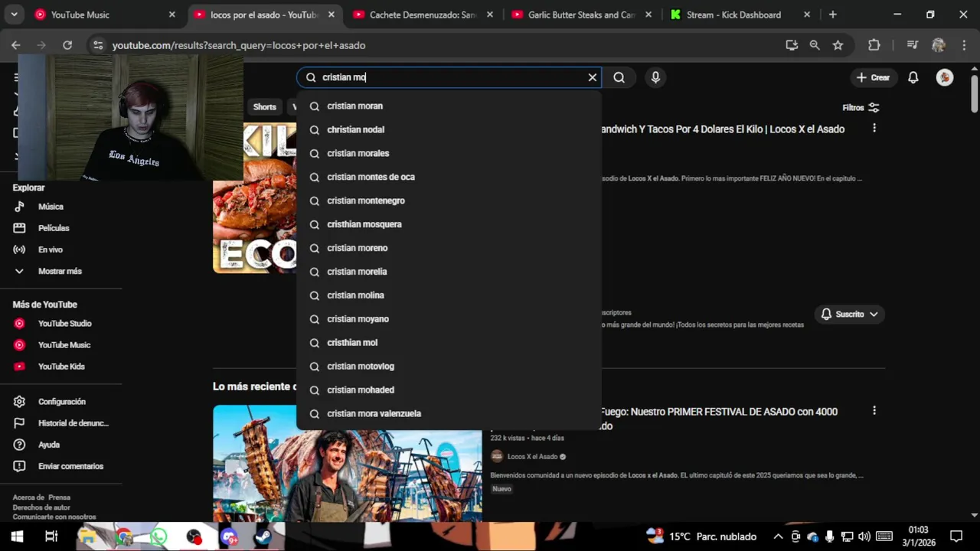Screen dimensions: 980x551
Task: Pick suggestion "christian nodal"
Action: [x=449, y=130]
